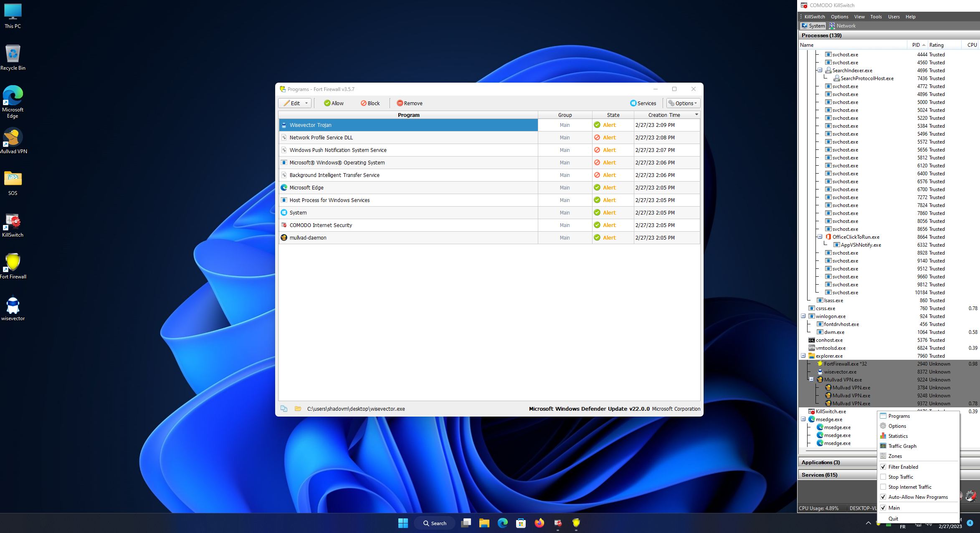This screenshot has height=533, width=980.
Task: Choose Traffic Graph from the tray menu
Action: 918,446
